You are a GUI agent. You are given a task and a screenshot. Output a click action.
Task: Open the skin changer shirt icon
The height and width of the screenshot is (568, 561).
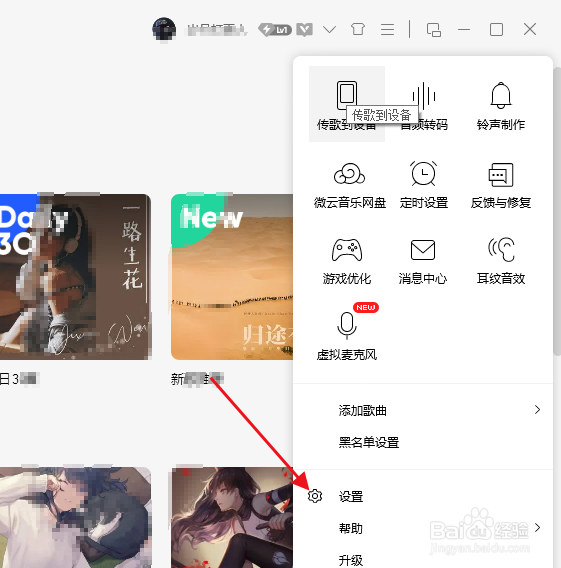click(x=357, y=29)
